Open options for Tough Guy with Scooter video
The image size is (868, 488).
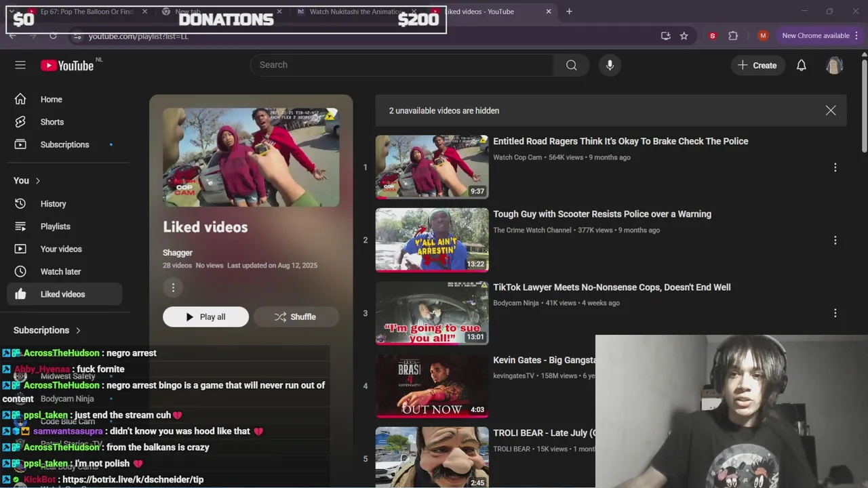click(x=835, y=240)
